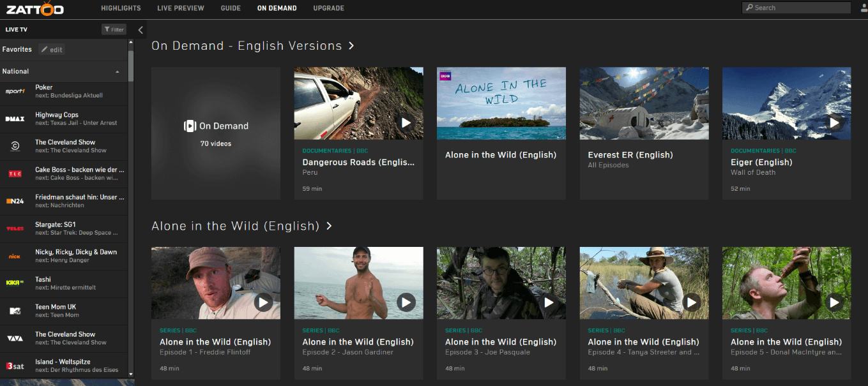Play Episode 2 Jason Gardiner
Image resolution: width=868 pixels, height=386 pixels.
[406, 302]
